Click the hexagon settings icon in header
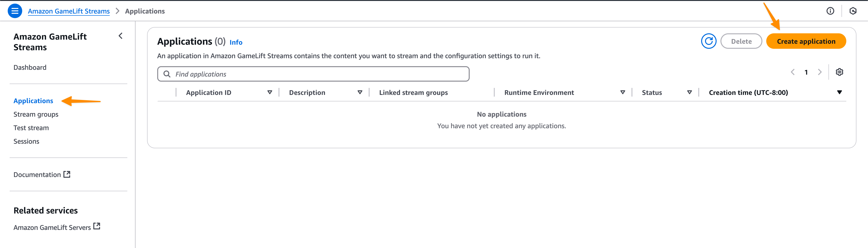The width and height of the screenshot is (868, 248). [853, 11]
